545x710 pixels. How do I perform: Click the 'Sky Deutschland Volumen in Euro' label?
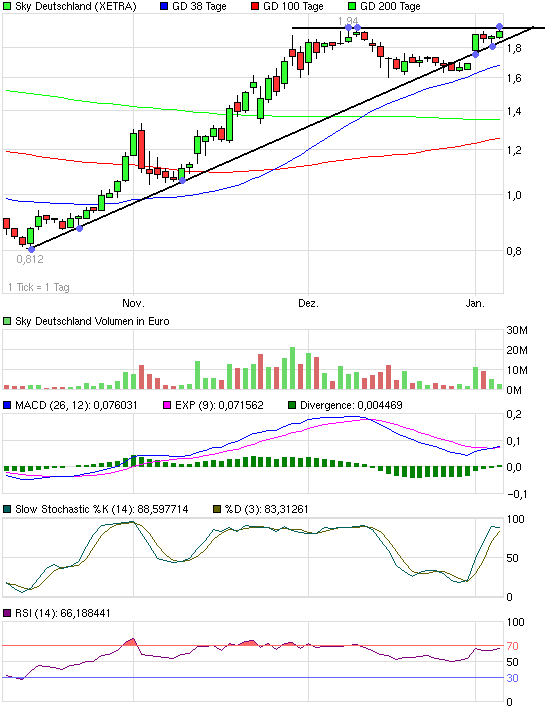92,321
